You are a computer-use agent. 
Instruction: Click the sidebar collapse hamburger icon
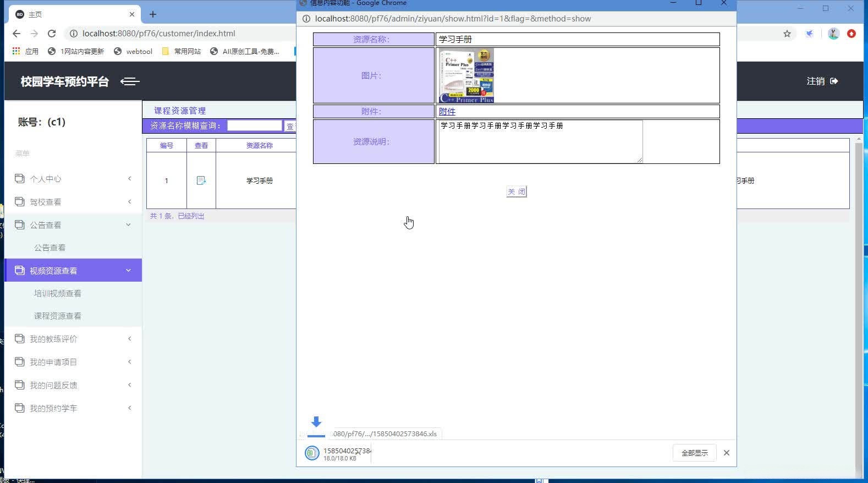[130, 81]
